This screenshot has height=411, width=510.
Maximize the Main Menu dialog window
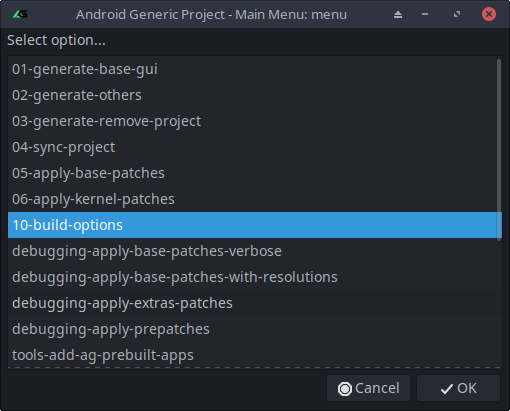(x=457, y=14)
